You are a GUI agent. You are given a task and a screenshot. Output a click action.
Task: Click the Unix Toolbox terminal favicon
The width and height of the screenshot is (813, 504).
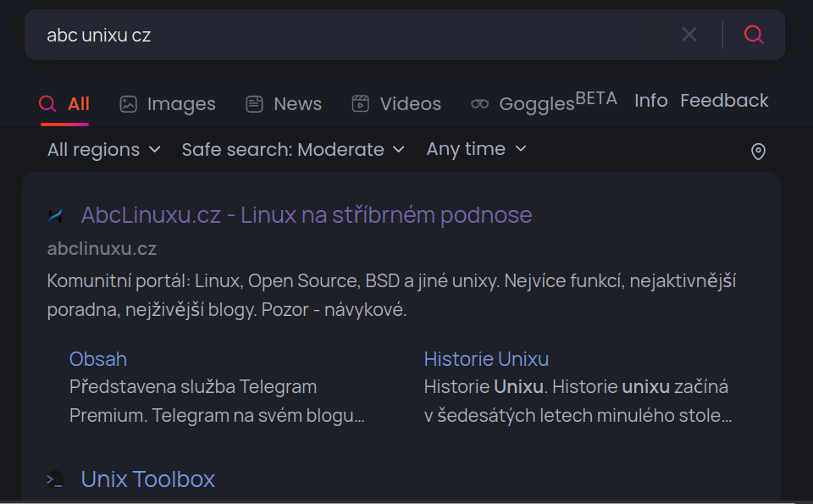tap(55, 479)
